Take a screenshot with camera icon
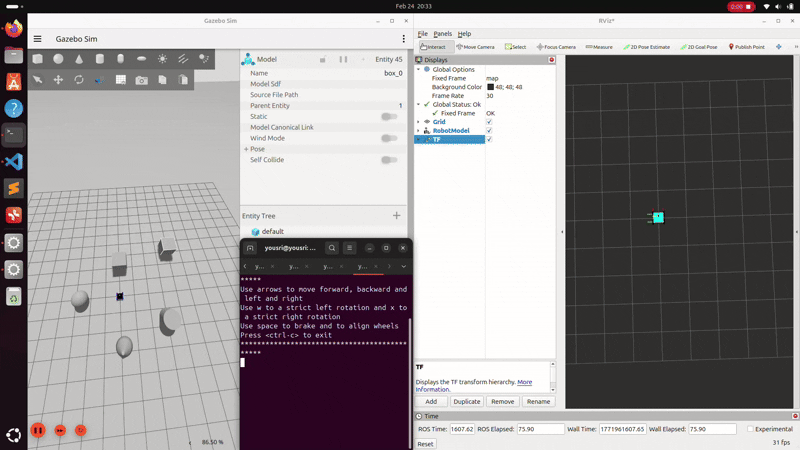This screenshot has height=450, width=800. pyautogui.click(x=141, y=80)
